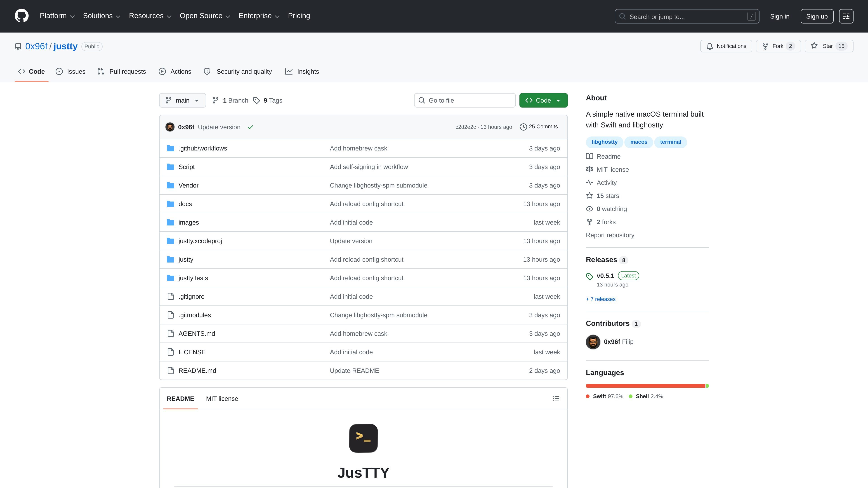Click the Shell portion of language bar

[707, 386]
